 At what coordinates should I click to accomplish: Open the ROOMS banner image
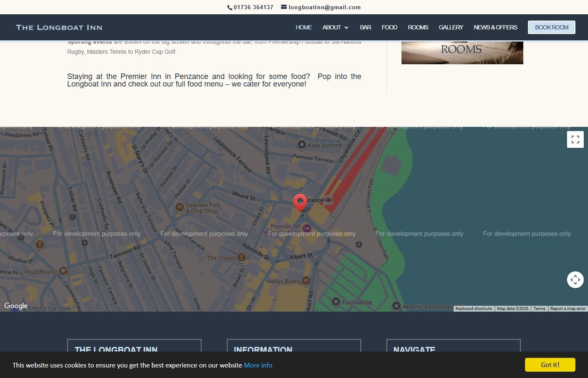pyautogui.click(x=462, y=52)
